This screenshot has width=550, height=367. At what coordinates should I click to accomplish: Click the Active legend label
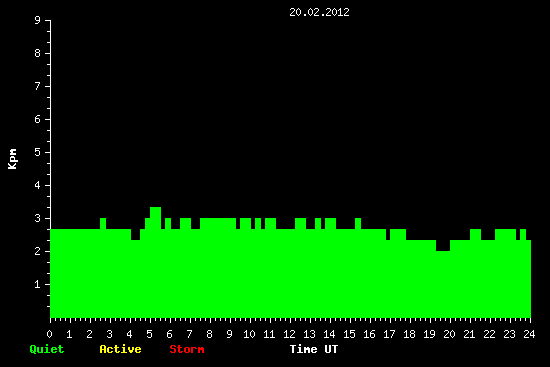coord(120,349)
